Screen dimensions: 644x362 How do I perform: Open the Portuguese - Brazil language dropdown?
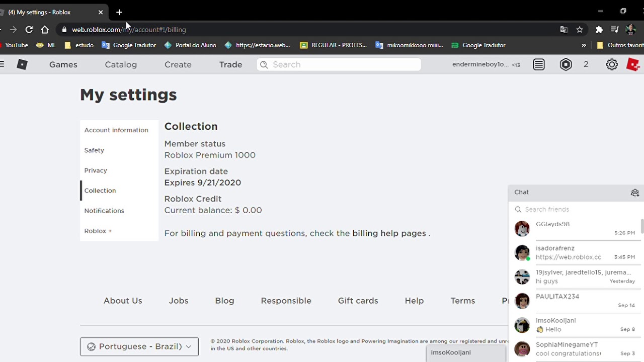[x=139, y=346]
